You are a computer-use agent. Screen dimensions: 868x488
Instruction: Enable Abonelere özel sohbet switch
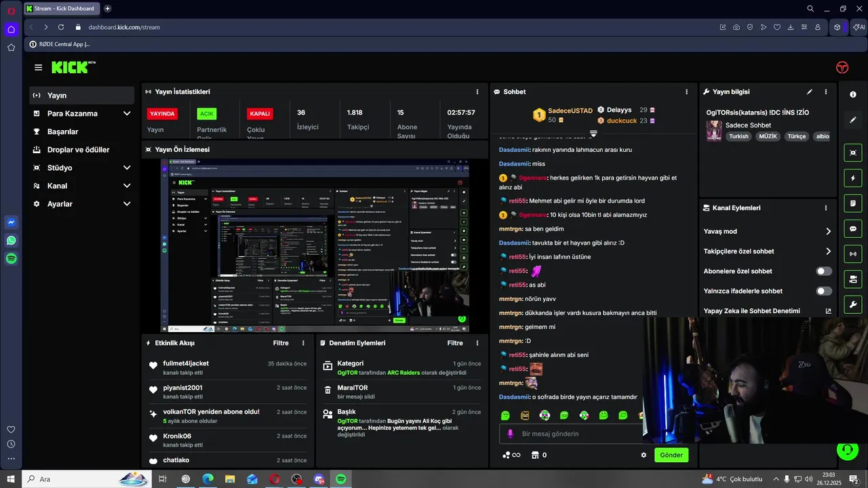[x=824, y=271]
